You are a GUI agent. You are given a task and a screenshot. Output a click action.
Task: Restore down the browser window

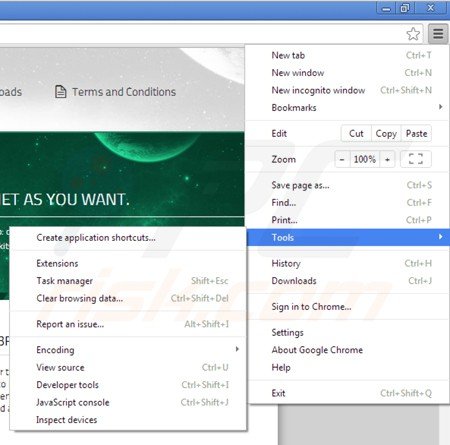tap(405, 8)
